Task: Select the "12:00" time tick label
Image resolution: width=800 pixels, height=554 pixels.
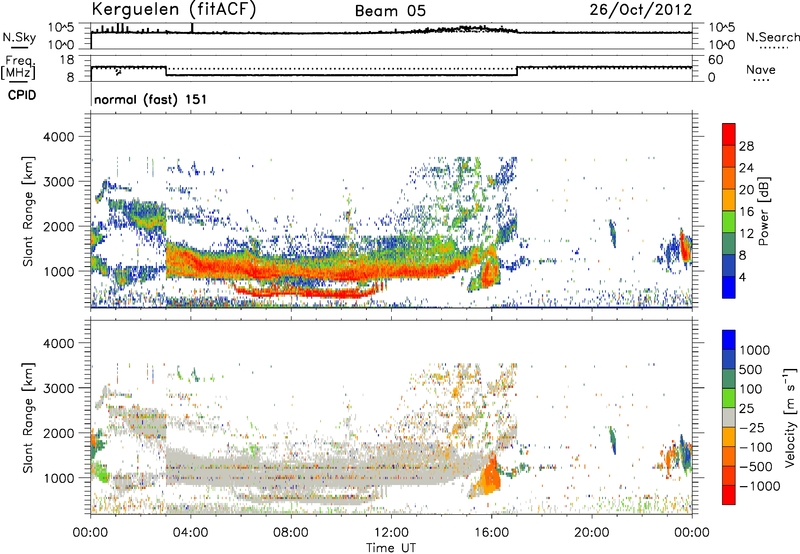Action: (x=391, y=533)
